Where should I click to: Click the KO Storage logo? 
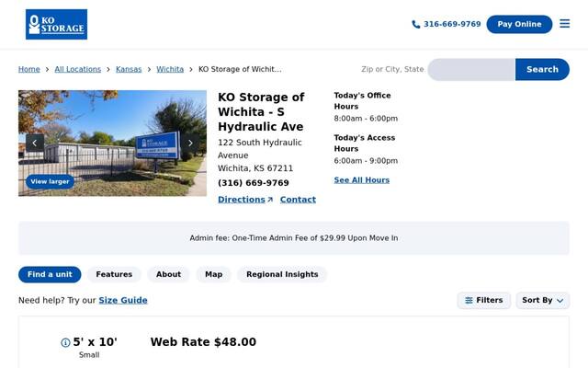click(56, 25)
